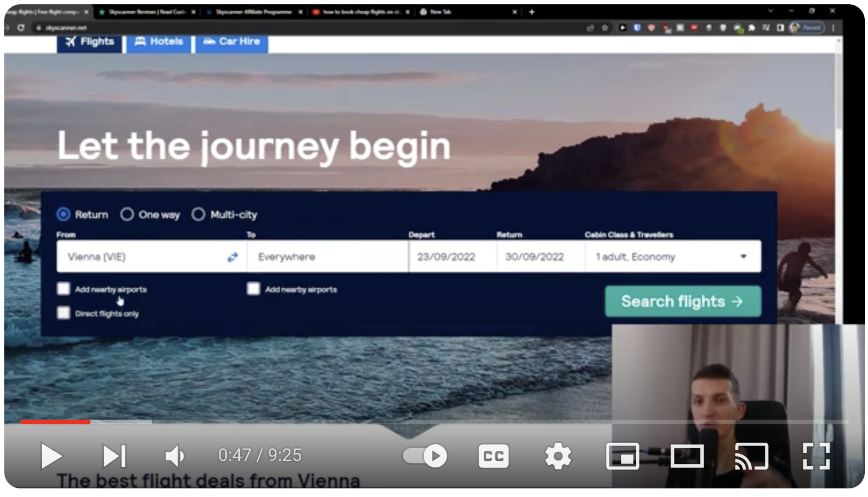Click the Search flights button
The image size is (868, 497).
click(682, 301)
